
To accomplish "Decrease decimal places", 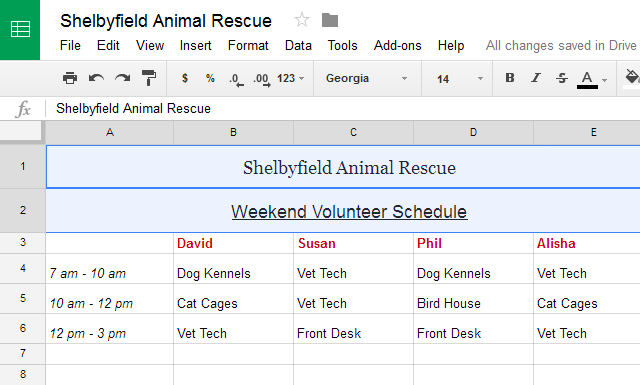I will pos(236,79).
